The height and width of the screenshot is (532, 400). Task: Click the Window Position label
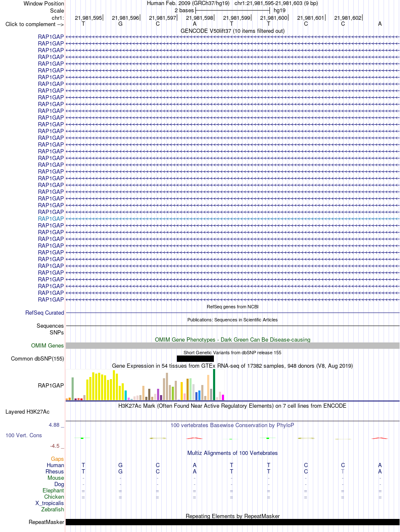point(44,3)
